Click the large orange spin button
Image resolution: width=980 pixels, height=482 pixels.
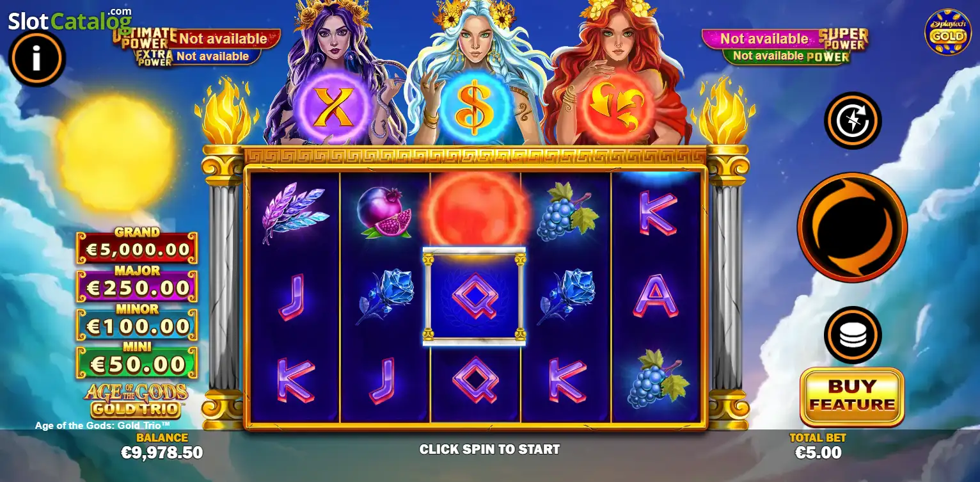point(852,227)
